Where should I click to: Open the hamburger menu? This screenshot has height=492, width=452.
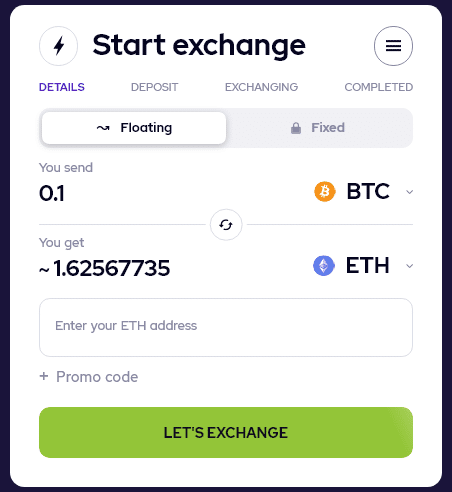[393, 46]
